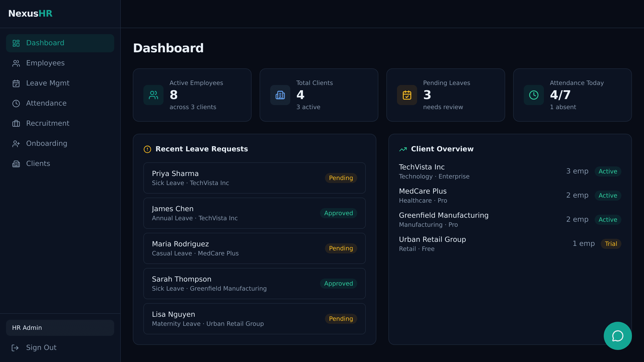Open the Clients section
The width and height of the screenshot is (644, 362).
pos(60,164)
